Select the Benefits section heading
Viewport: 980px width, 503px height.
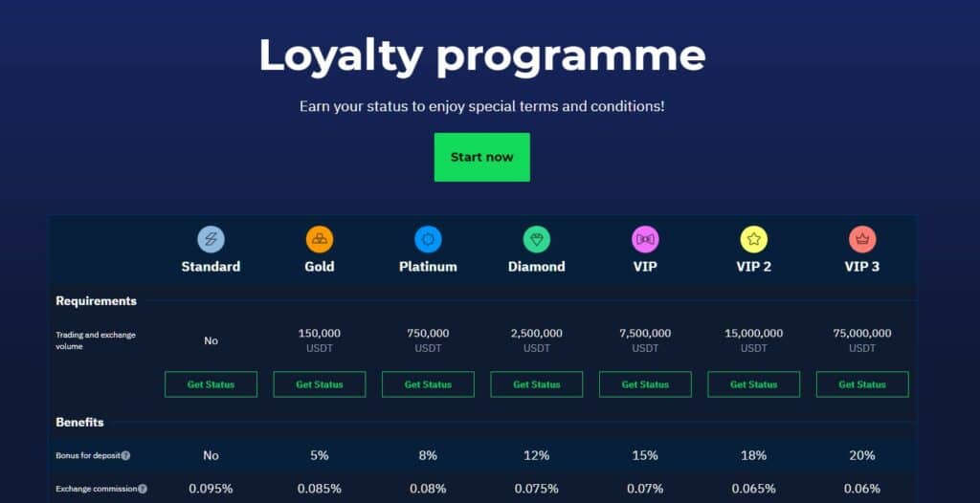tap(80, 423)
